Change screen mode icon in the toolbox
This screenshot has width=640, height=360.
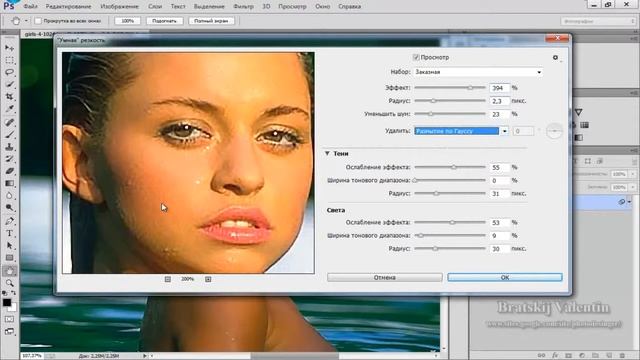9,331
